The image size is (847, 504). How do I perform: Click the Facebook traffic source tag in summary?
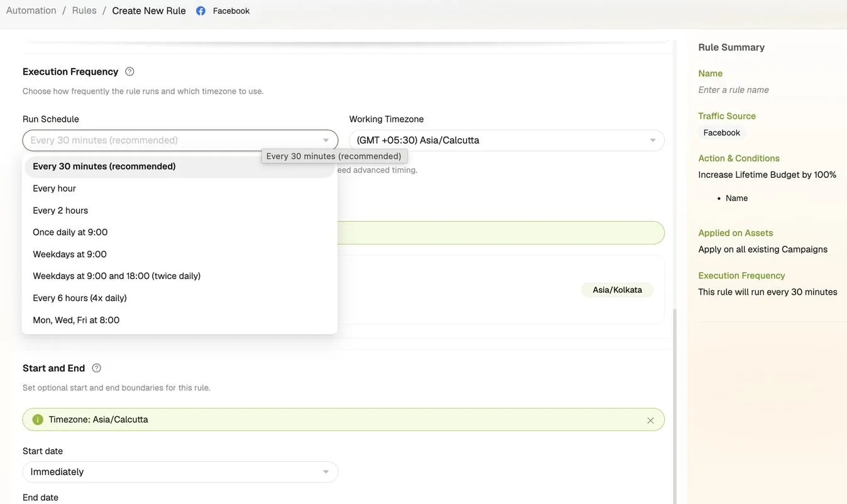(721, 133)
